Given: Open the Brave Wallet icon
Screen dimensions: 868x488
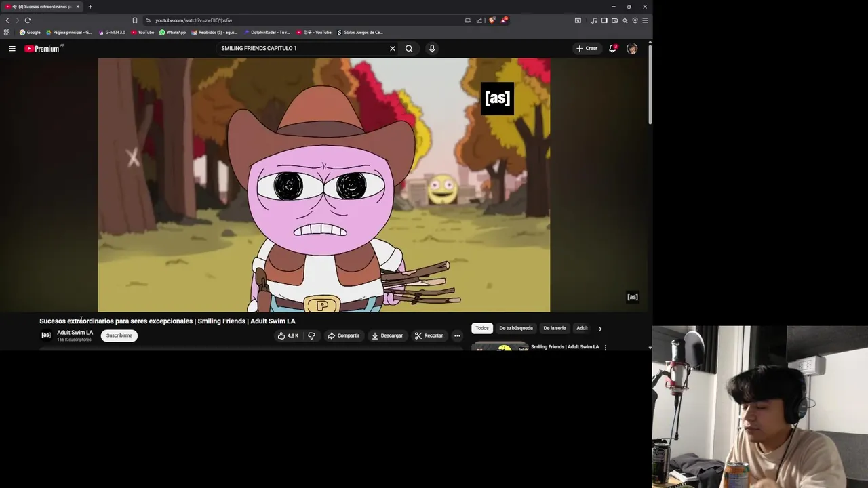Looking at the screenshot, I should [x=614, y=20].
